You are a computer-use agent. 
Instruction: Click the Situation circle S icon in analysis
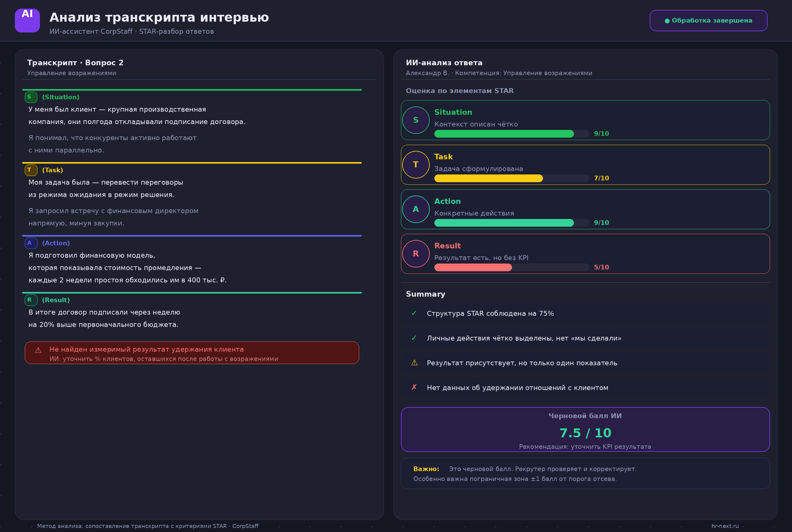point(416,120)
